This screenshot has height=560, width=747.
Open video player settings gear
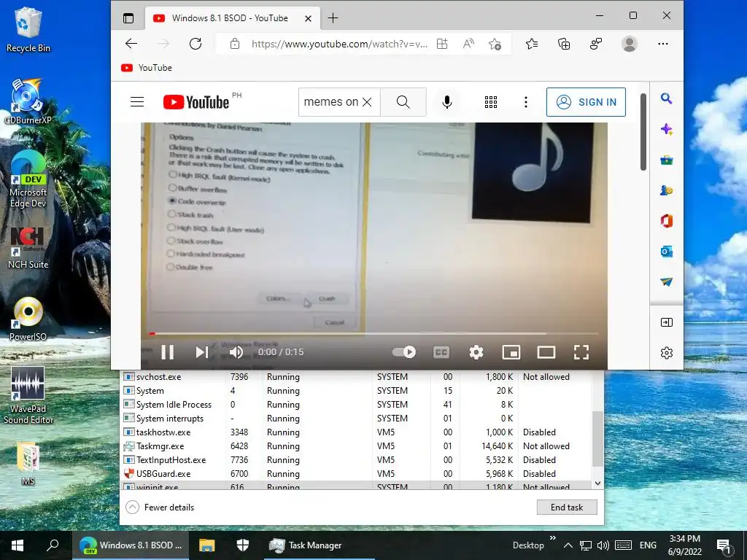(x=476, y=352)
